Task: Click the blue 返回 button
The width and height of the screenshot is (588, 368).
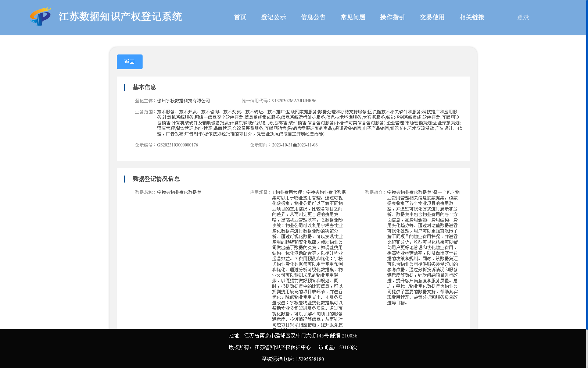Action: click(130, 62)
